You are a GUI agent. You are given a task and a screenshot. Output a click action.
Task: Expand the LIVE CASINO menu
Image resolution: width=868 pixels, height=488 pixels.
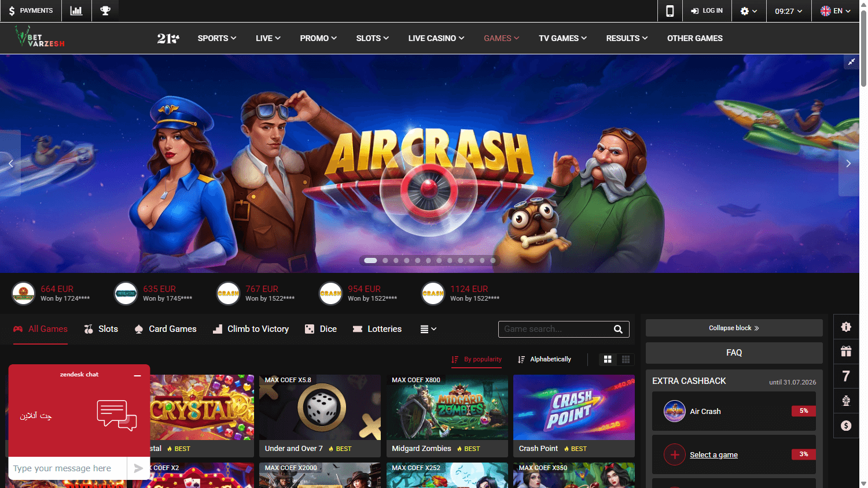click(436, 38)
